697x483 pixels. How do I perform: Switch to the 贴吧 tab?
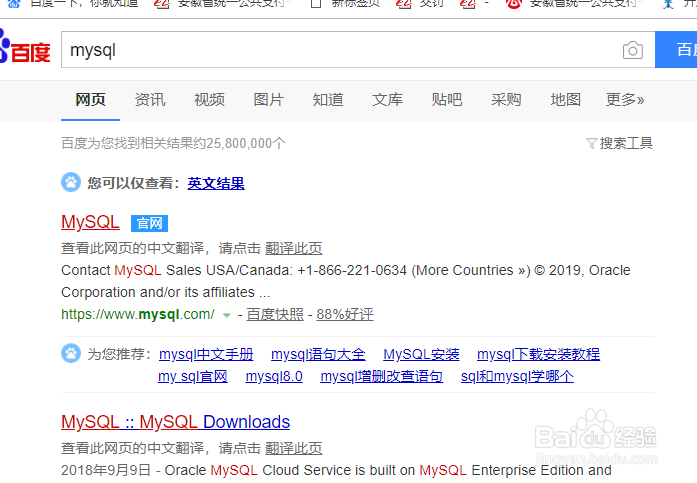[x=447, y=100]
